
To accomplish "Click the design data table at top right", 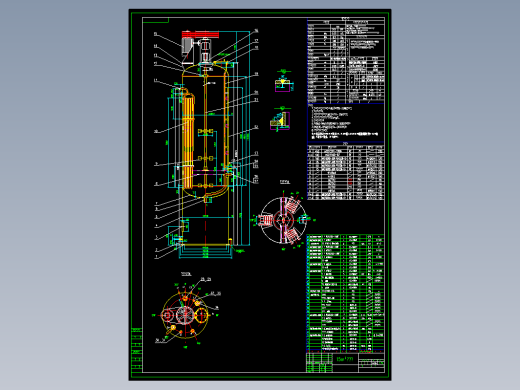I will (346, 61).
